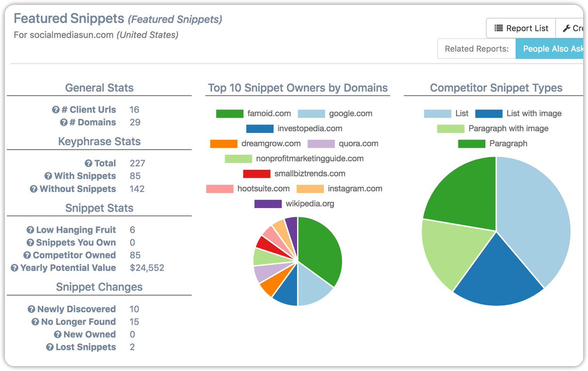Screen dimensions: 588x371
Task: Select the "Competitor Snippet Types" heading
Action: (x=496, y=88)
